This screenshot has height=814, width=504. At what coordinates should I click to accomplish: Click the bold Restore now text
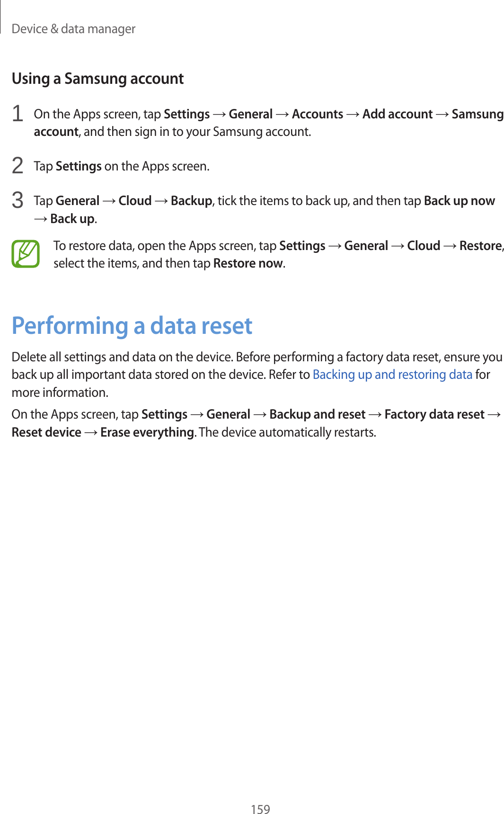248,263
